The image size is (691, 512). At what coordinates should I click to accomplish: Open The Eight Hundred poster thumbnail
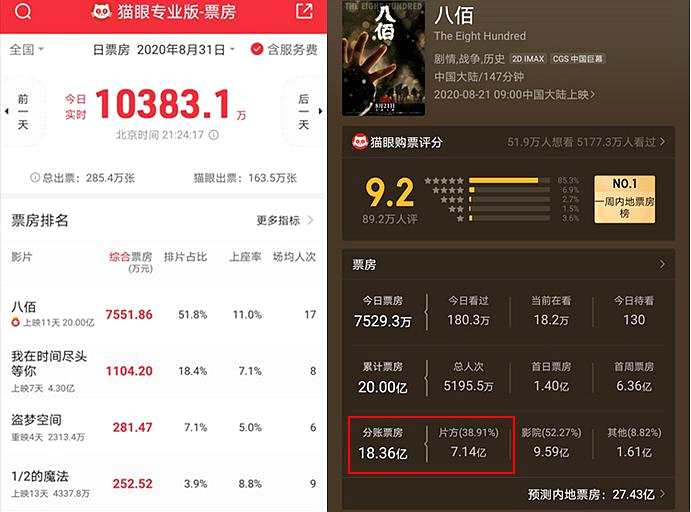coord(383,58)
